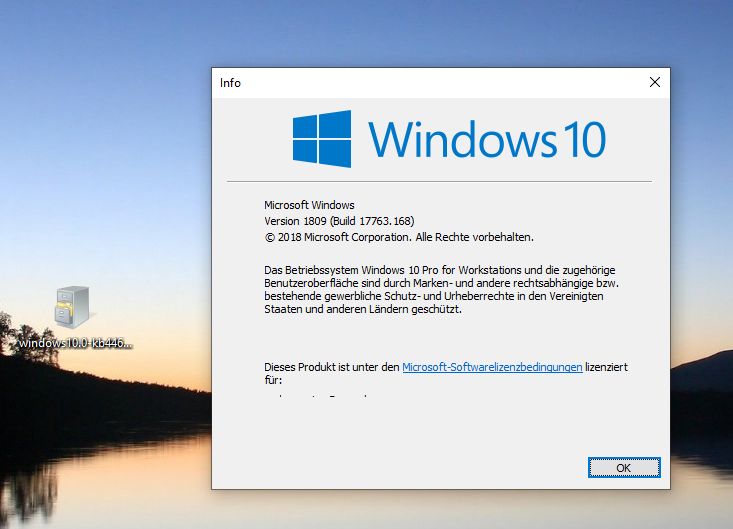Close the Info dialog with X
The image size is (733, 529).
[654, 82]
